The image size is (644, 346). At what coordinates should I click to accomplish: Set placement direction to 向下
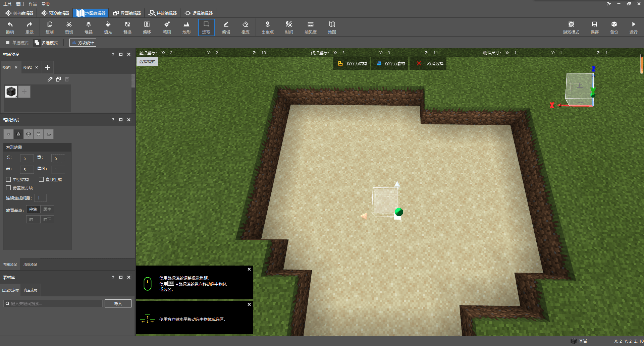pyautogui.click(x=47, y=219)
